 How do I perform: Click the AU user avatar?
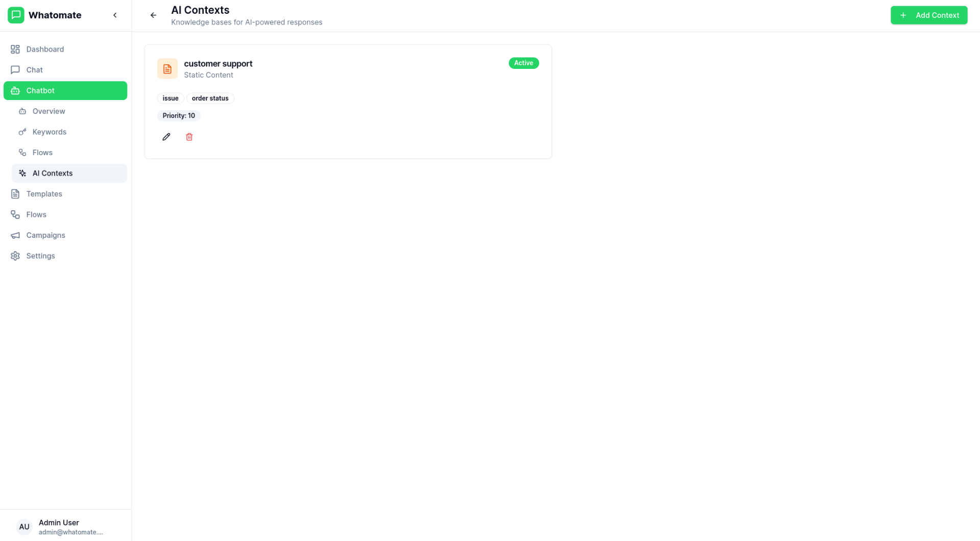tap(24, 527)
